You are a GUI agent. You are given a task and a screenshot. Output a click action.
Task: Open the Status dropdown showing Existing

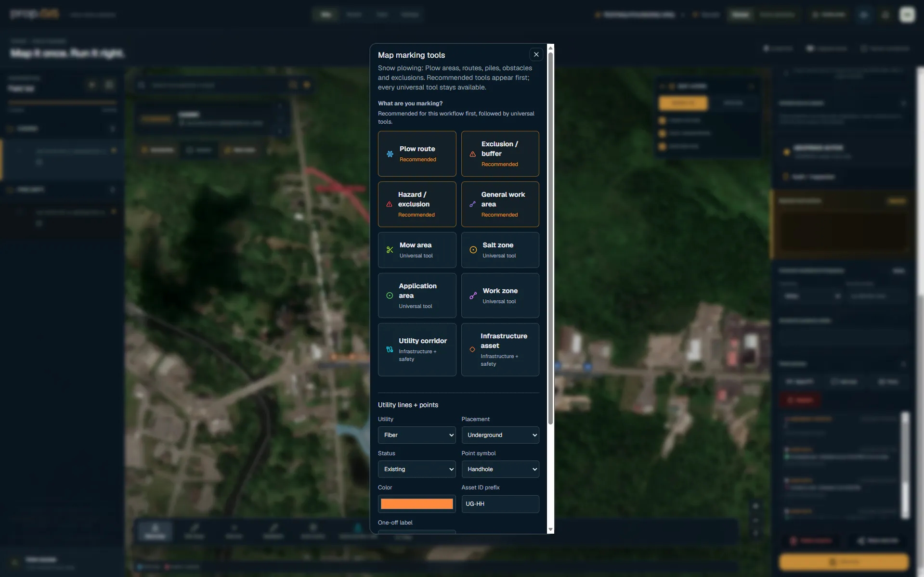[x=417, y=469]
